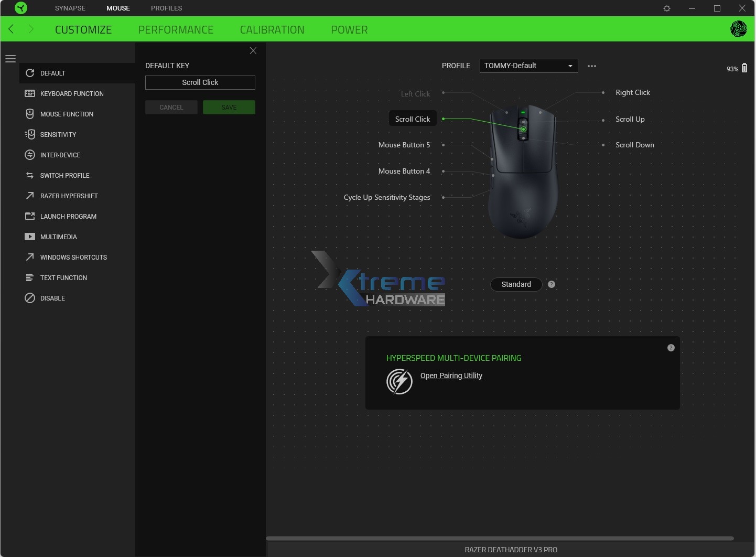
Task: Select the Multimedia function option
Action: point(58,237)
